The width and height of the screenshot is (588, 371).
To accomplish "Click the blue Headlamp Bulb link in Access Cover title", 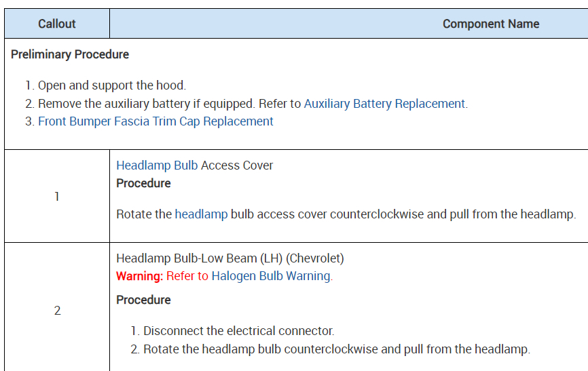I will pos(157,165).
